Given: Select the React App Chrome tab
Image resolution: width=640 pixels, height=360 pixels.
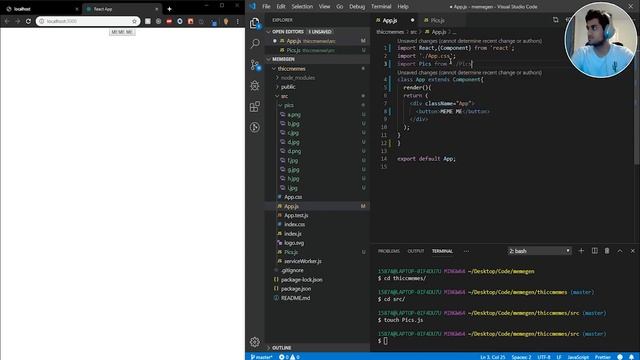Looking at the screenshot, I should [121, 9].
